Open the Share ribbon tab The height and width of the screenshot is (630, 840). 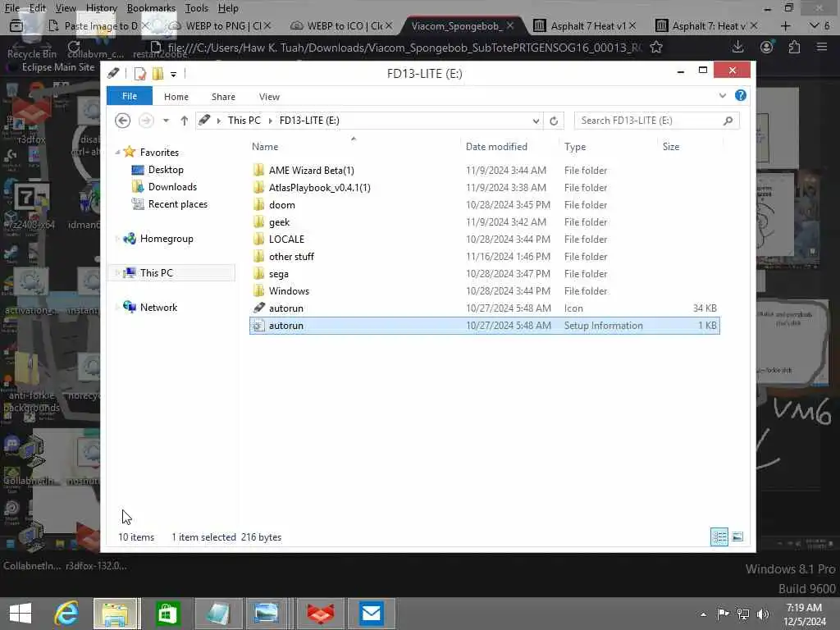223,97
